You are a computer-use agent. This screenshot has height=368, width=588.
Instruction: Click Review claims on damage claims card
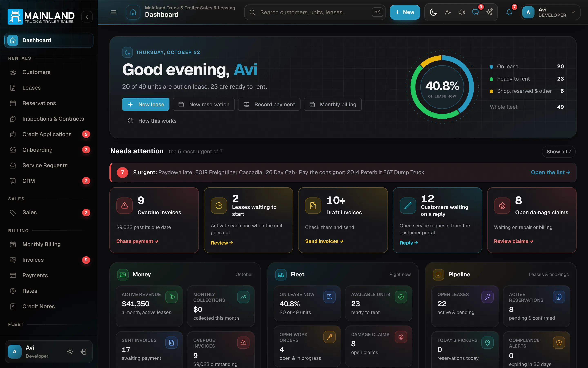click(513, 241)
